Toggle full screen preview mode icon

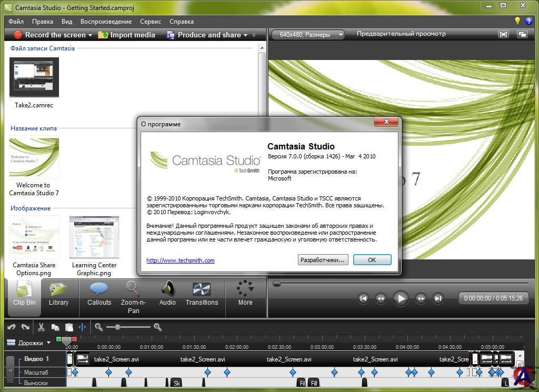coord(504,34)
